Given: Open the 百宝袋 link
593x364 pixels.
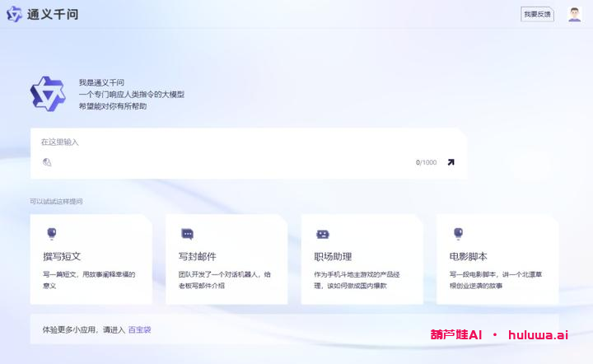Looking at the screenshot, I should click(x=139, y=330).
